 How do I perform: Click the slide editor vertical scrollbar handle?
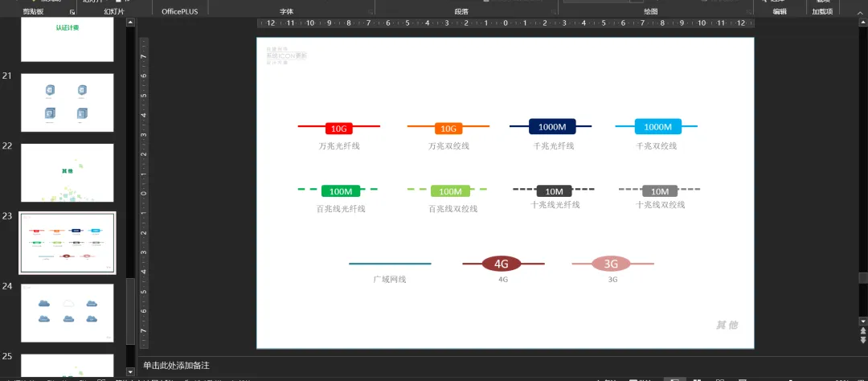(x=862, y=278)
